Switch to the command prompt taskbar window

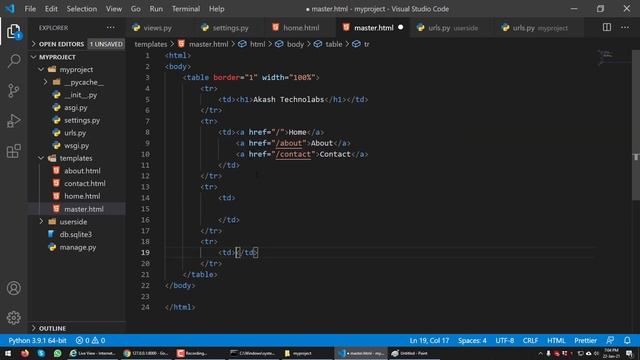252,353
